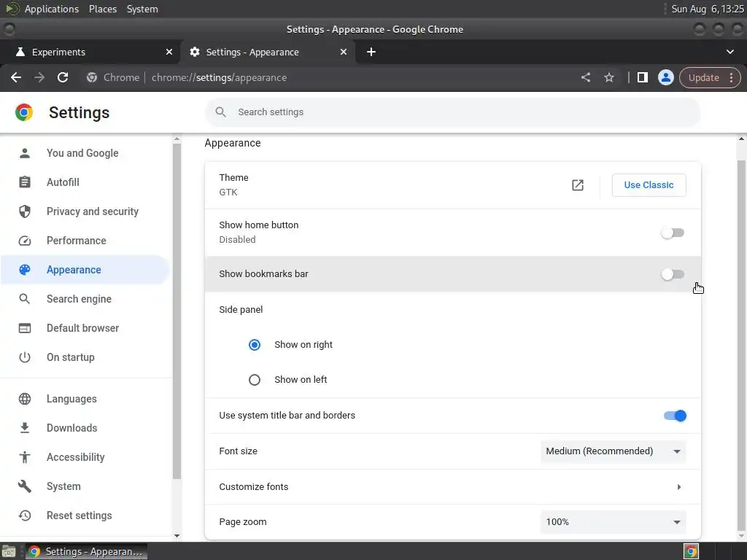Select Show on left radio button
The image size is (747, 560).
[x=255, y=380]
